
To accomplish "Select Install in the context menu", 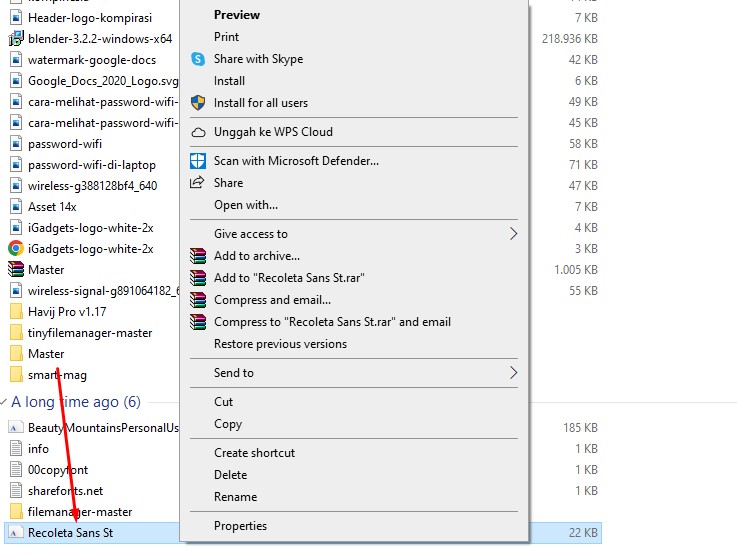I will pos(229,81).
